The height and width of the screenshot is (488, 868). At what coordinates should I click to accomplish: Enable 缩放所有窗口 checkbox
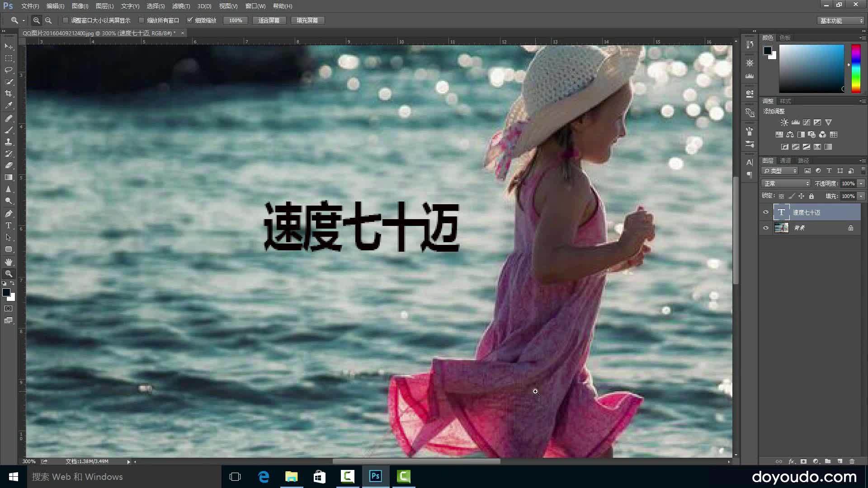[x=142, y=20]
